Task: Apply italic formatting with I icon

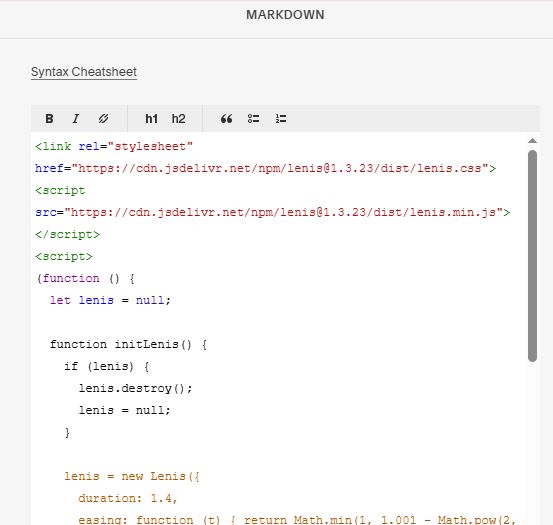Action: [76, 118]
